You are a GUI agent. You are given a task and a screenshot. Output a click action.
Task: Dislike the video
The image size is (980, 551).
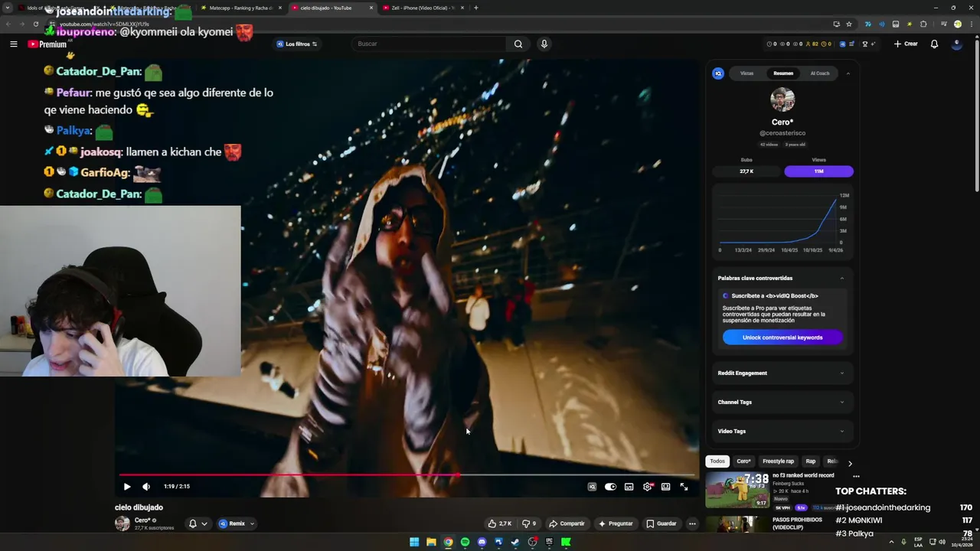click(528, 523)
